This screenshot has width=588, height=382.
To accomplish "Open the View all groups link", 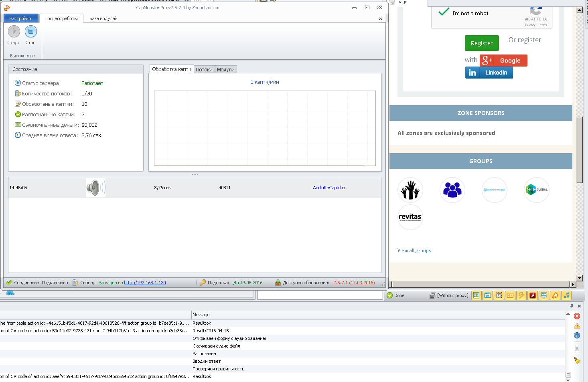I will [x=414, y=251].
